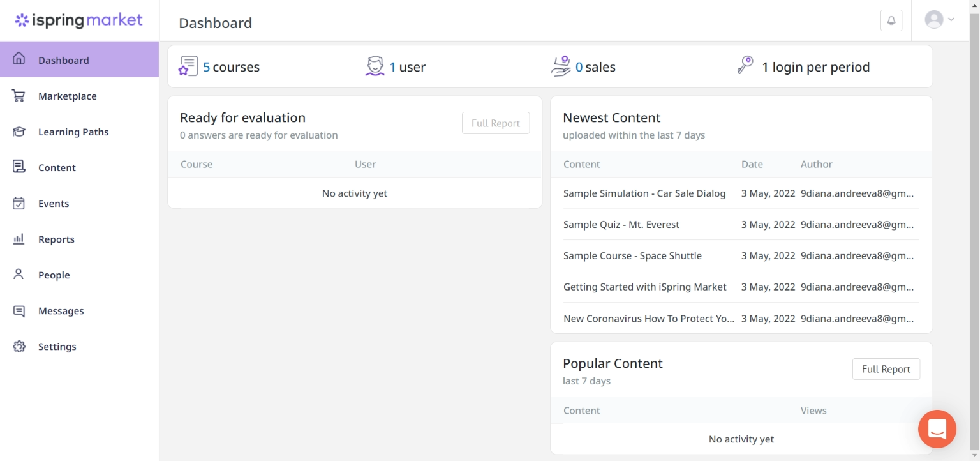Click the Dashboard home icon in sidebar
Screen dimensions: 980x461
(19, 59)
